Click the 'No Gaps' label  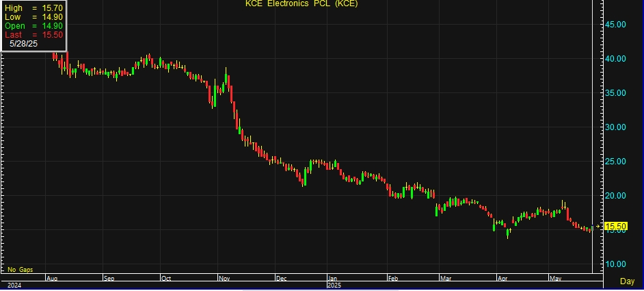[20, 270]
